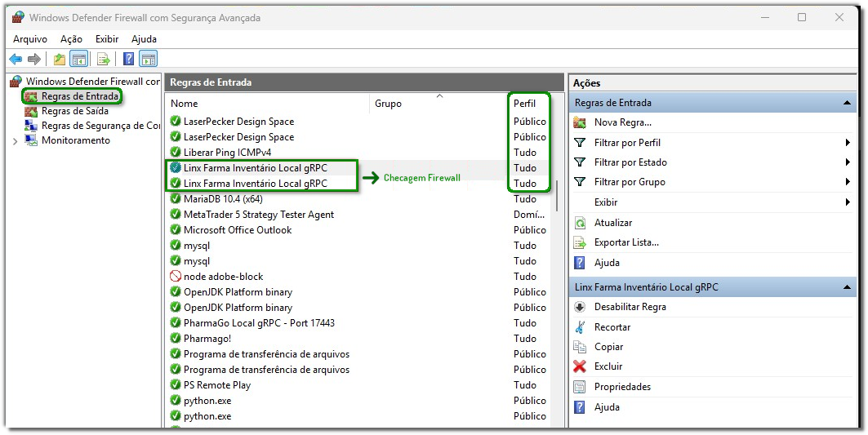868x435 pixels.
Task: Toggle the console tree pane toolbar icon
Action: click(78, 59)
